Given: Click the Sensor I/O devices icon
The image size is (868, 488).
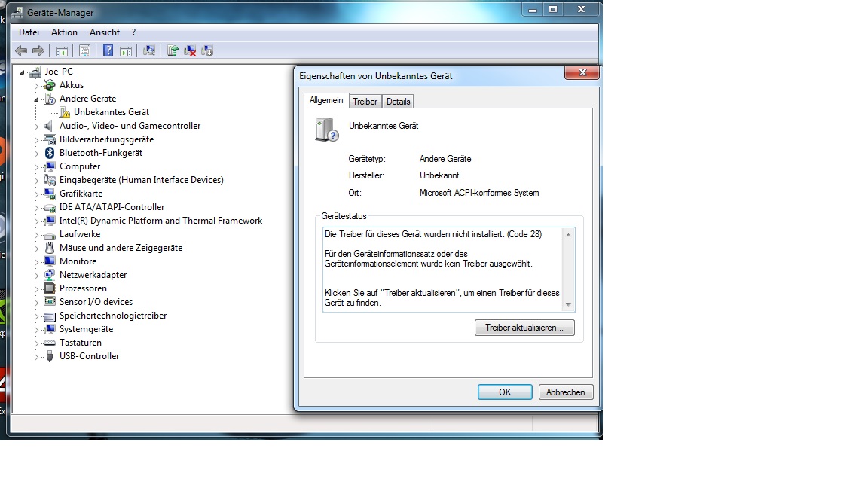Looking at the screenshot, I should coord(50,302).
